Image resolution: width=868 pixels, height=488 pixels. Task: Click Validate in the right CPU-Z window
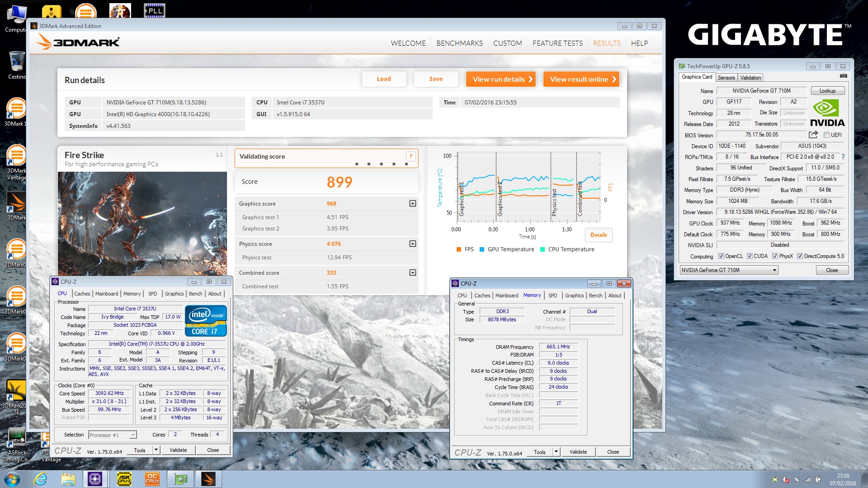[x=578, y=452]
